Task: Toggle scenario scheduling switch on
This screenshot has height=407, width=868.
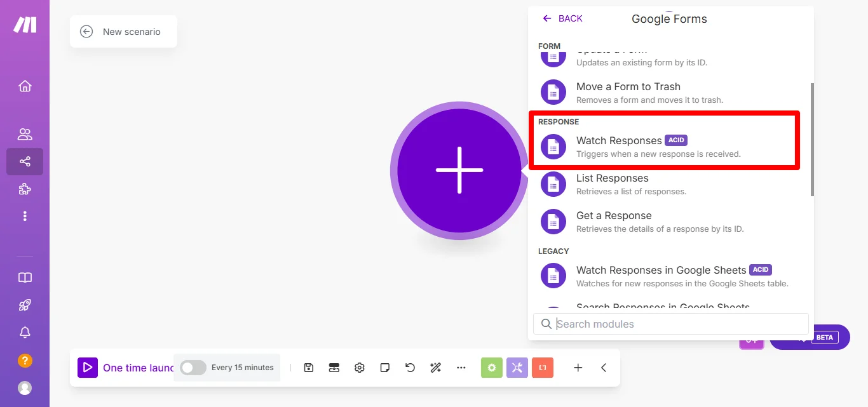Action: pyautogui.click(x=193, y=368)
